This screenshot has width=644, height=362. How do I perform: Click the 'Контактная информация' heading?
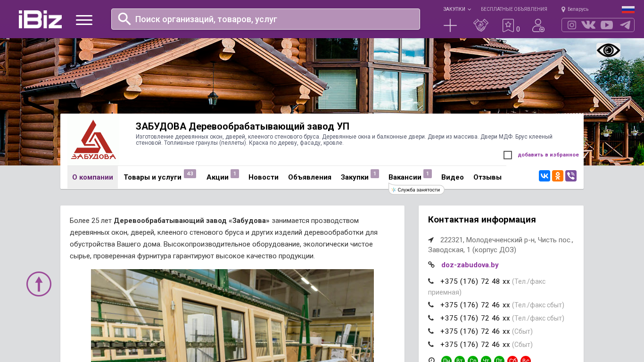(x=482, y=220)
